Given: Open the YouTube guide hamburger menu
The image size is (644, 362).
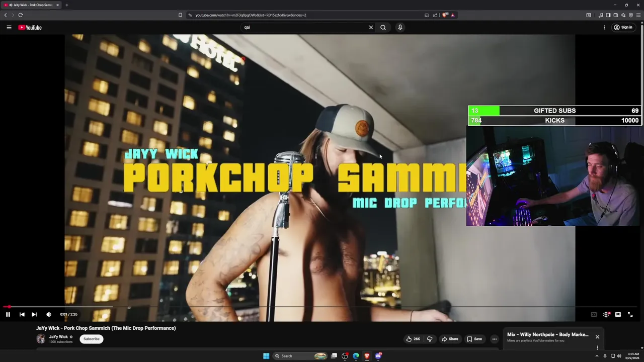Looking at the screenshot, I should (x=9, y=27).
